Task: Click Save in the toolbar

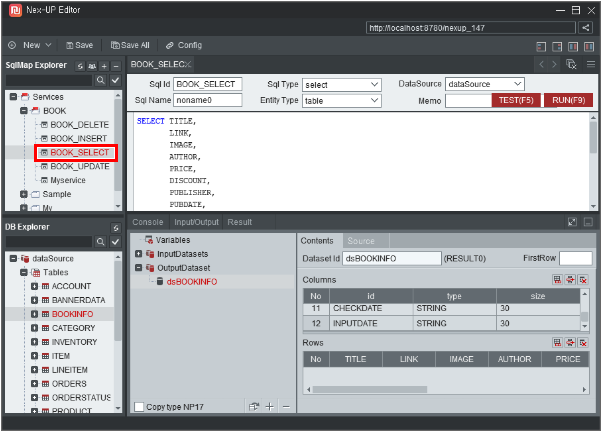Action: pyautogui.click(x=79, y=45)
